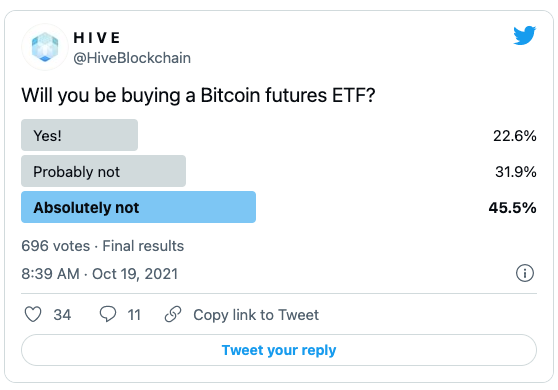Open @HiveBlockchain handle link
The height and width of the screenshot is (390, 558).
[x=132, y=58]
